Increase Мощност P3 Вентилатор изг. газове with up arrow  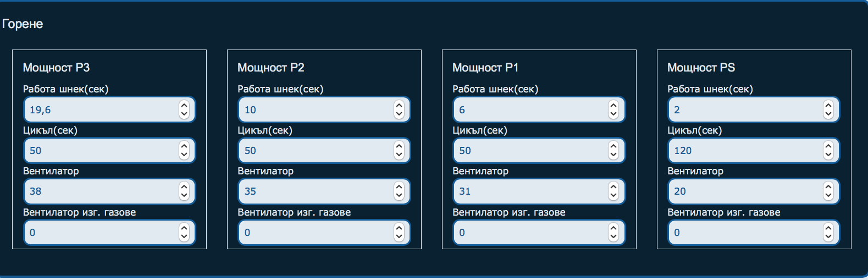tap(184, 228)
